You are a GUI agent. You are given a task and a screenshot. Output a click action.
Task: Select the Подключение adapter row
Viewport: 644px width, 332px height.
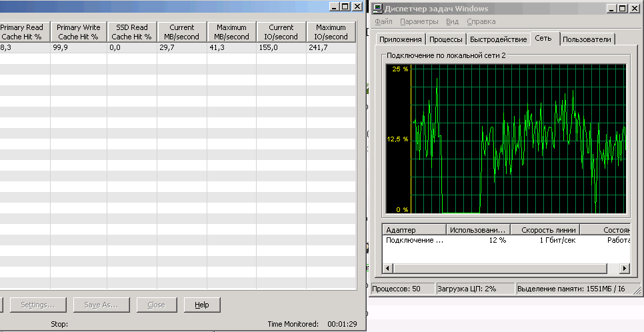point(415,240)
